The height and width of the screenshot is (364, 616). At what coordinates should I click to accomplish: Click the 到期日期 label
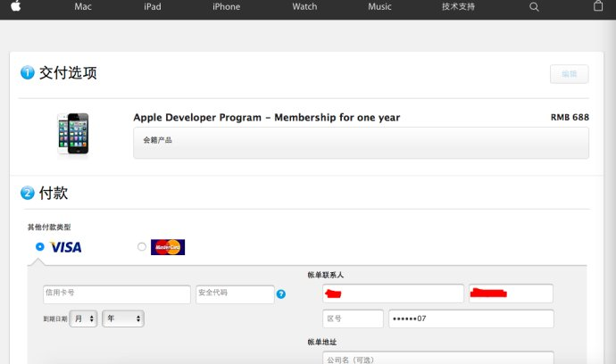pos(55,318)
